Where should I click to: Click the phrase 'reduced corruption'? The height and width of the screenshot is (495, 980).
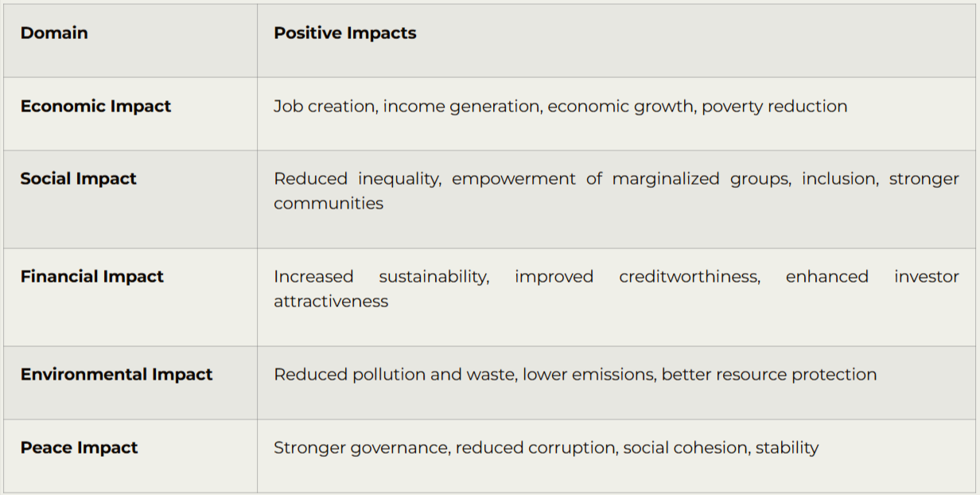(x=536, y=447)
